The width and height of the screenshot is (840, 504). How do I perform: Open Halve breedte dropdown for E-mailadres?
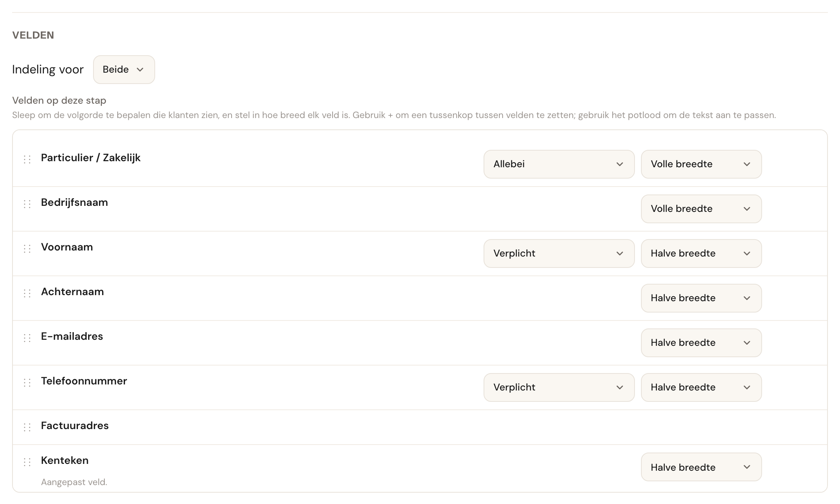pyautogui.click(x=701, y=343)
